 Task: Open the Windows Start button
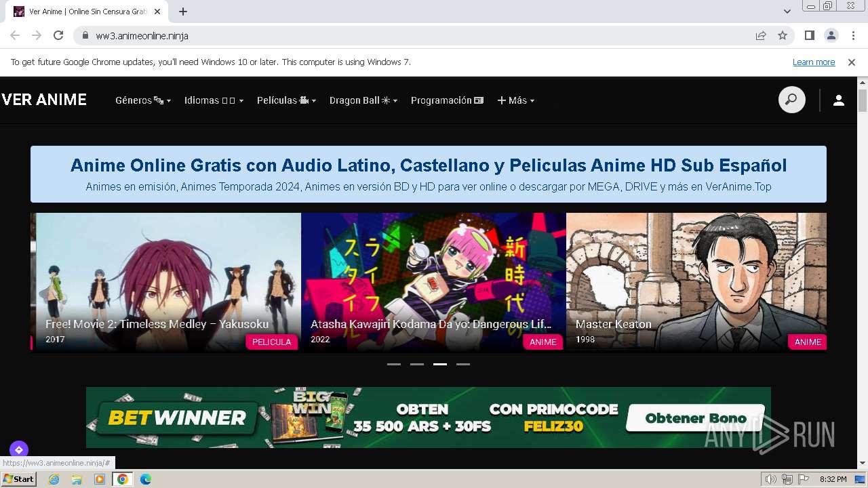tap(19, 479)
